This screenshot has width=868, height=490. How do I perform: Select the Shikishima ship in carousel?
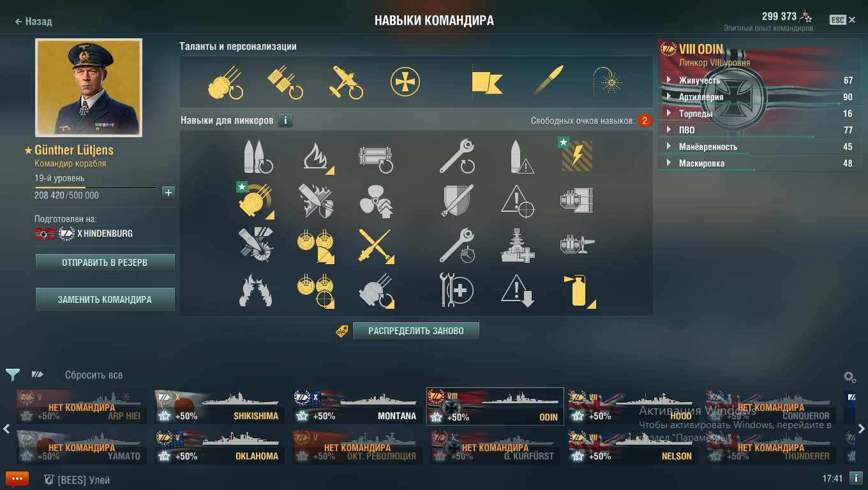point(219,407)
